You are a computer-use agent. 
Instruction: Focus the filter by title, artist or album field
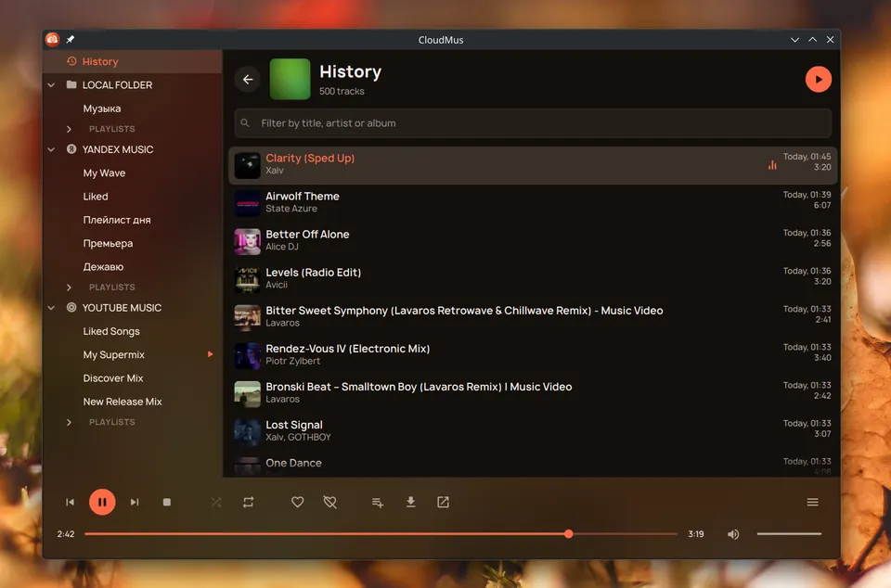pos(533,123)
